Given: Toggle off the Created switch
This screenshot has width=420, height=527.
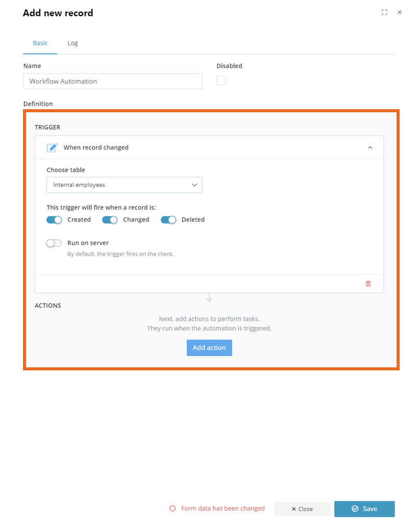Looking at the screenshot, I should click(x=54, y=220).
